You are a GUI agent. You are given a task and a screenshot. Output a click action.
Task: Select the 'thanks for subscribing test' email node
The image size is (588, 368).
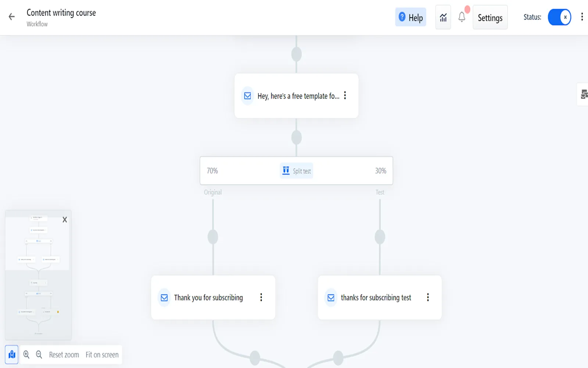click(380, 297)
